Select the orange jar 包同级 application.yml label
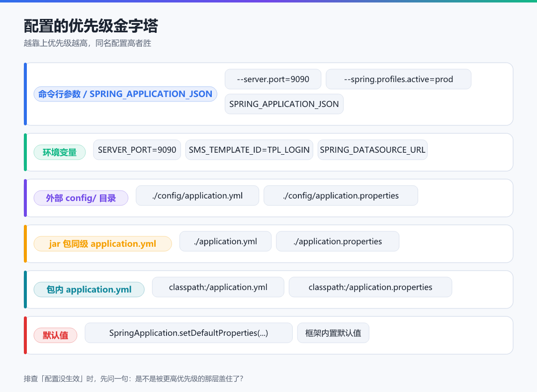537x392 pixels. point(103,244)
